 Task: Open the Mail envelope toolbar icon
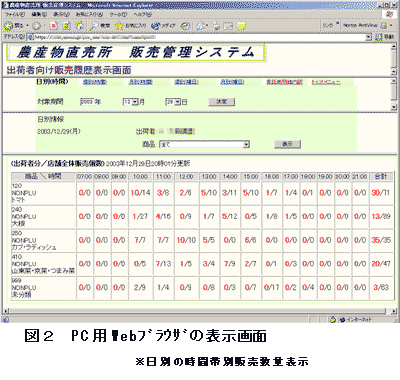(201, 26)
